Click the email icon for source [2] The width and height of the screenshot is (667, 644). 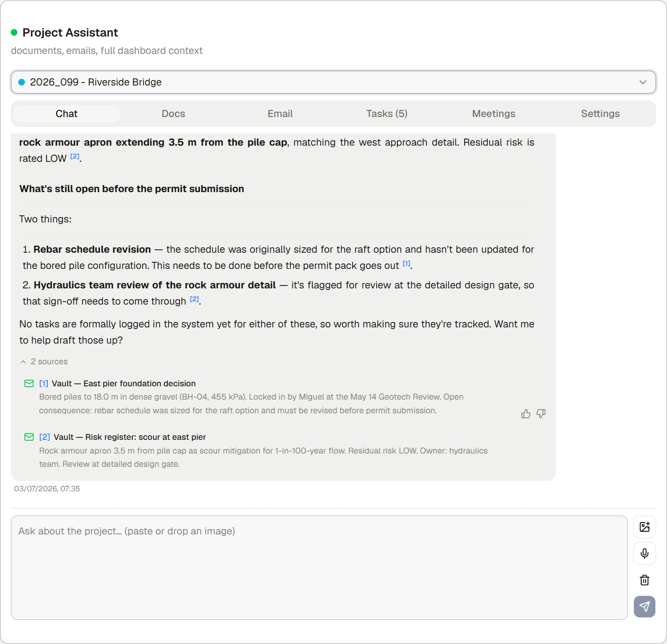29,437
